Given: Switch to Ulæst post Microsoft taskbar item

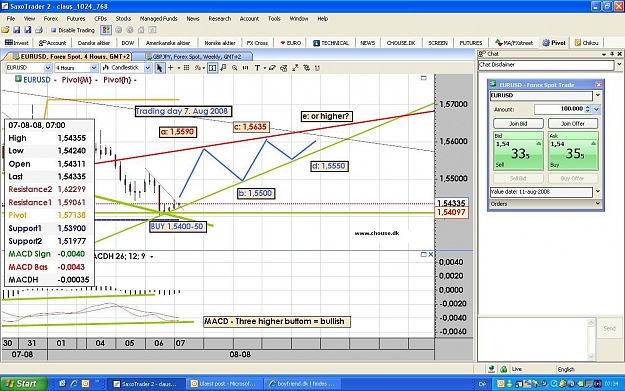Looking at the screenshot, I should (x=225, y=383).
